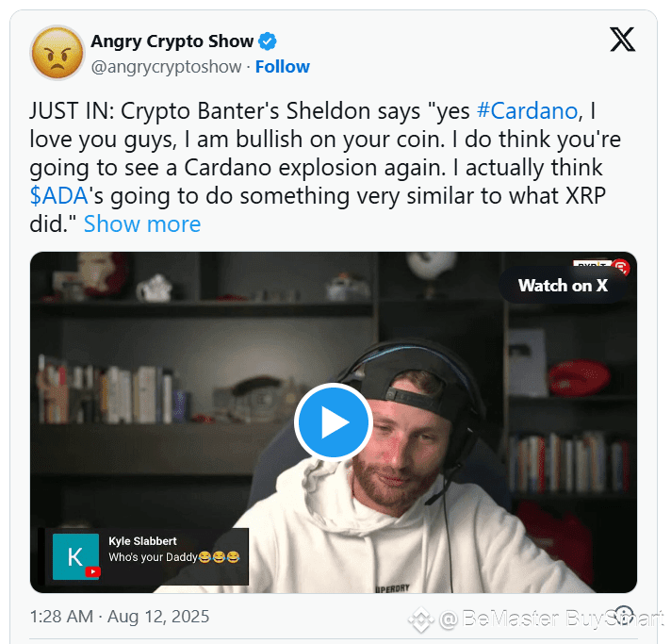Image resolution: width=671 pixels, height=644 pixels.
Task: Open the 1:28 AM Aug 12, 2025 timestamp
Action: [120, 617]
